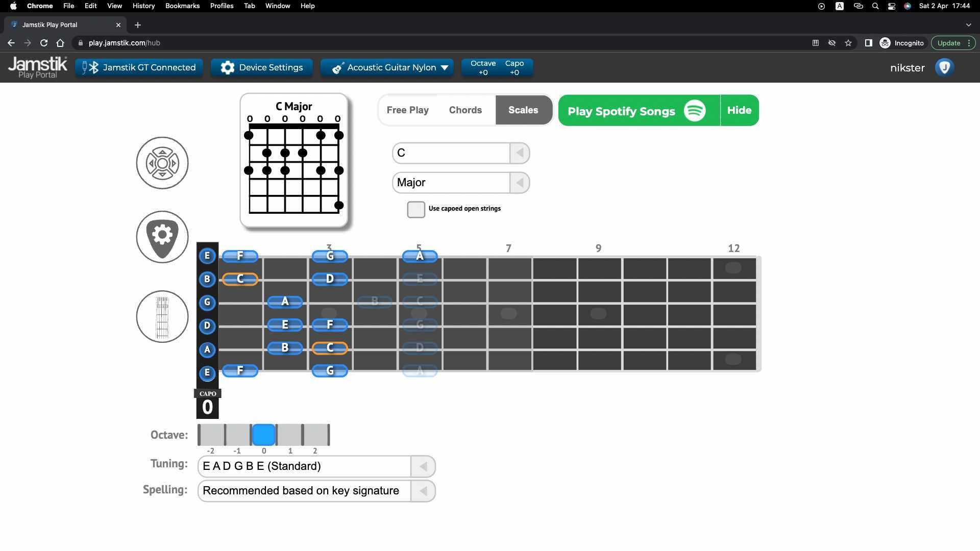Toggle the highlighted C note on B string
980x551 pixels.
pyautogui.click(x=240, y=279)
